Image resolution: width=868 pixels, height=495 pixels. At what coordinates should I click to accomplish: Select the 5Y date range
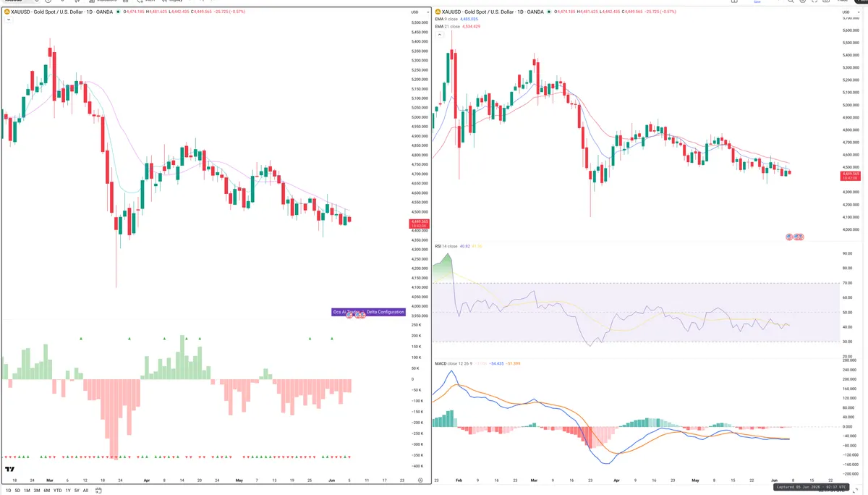click(x=77, y=490)
